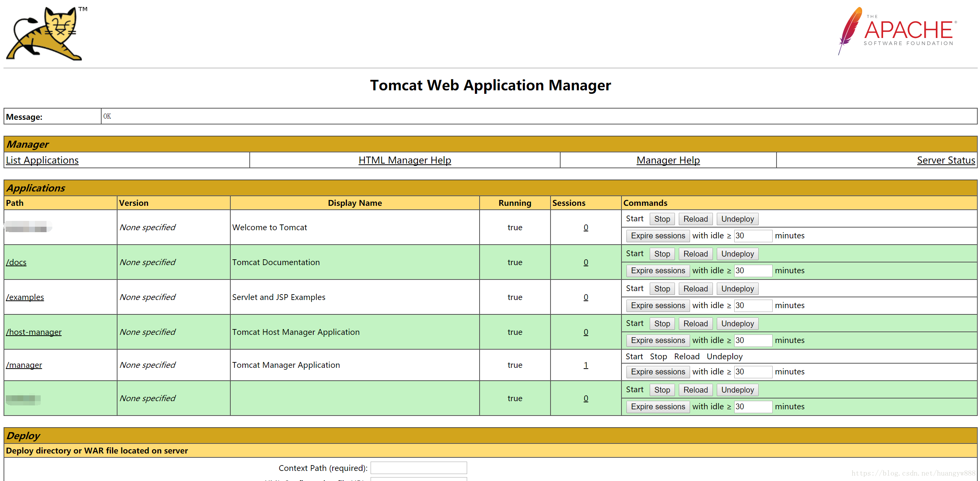Open the Manager Help link
The width and height of the screenshot is (980, 481).
tap(668, 160)
